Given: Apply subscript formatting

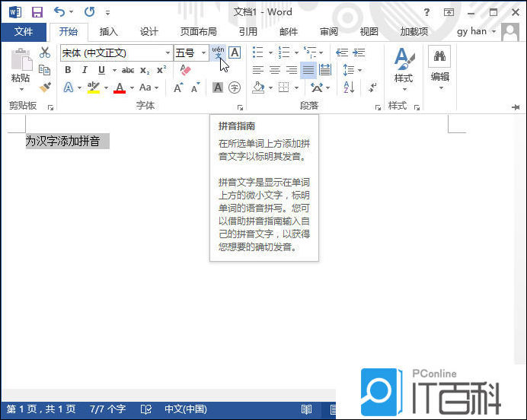Looking at the screenshot, I should (145, 70).
